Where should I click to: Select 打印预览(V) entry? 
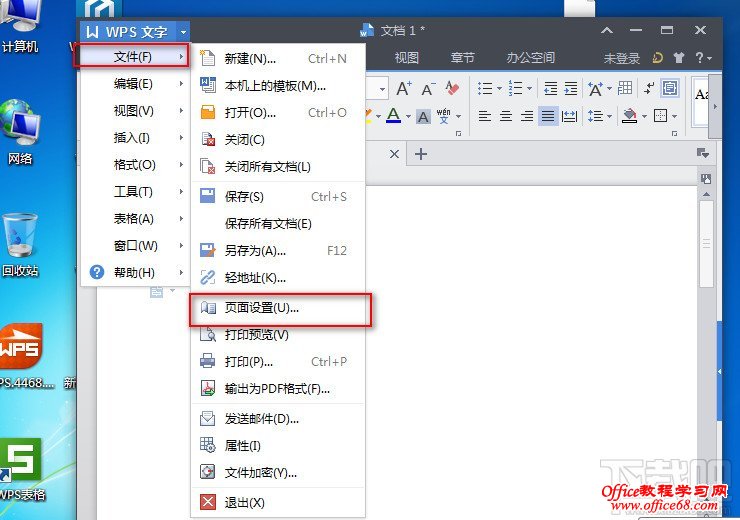(278, 335)
